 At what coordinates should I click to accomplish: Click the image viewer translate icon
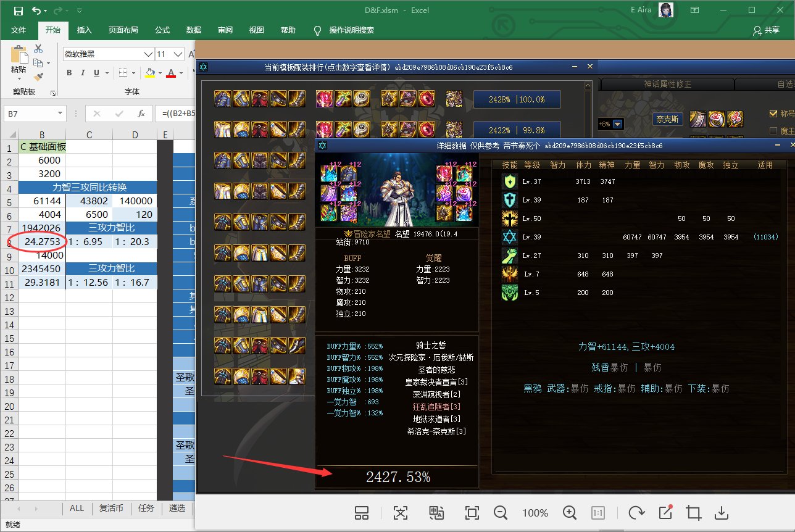(437, 513)
